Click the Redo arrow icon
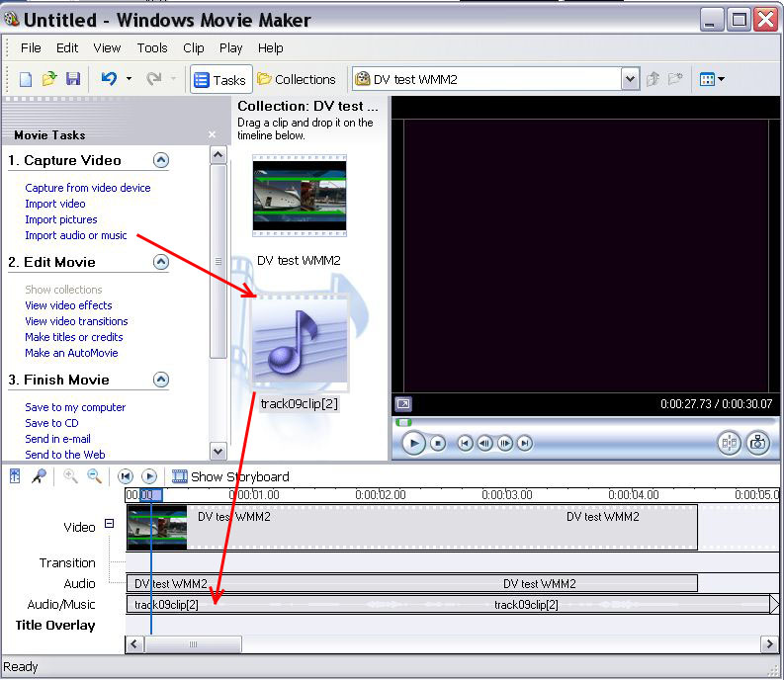The height and width of the screenshot is (680, 784). (x=154, y=78)
